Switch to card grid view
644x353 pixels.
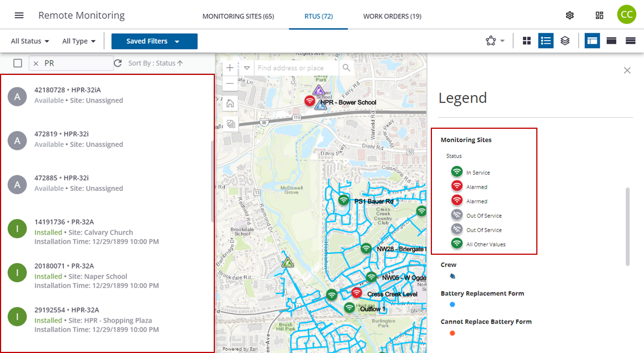(x=526, y=41)
